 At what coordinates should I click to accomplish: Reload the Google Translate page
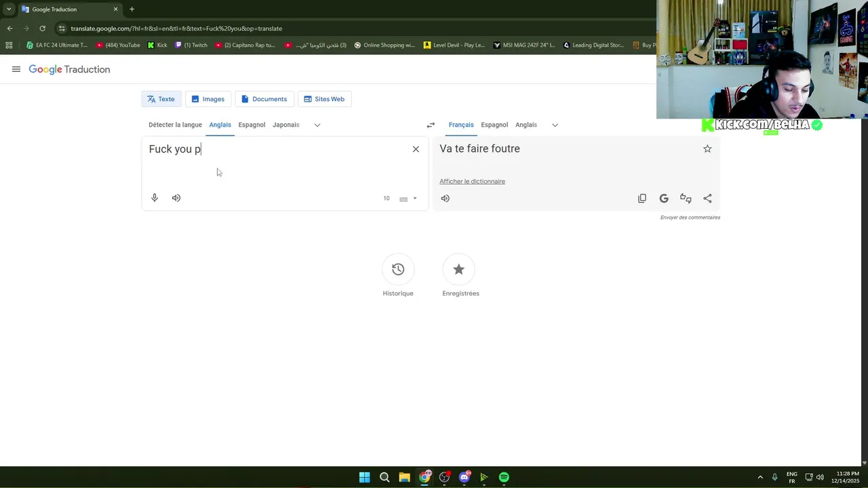tap(42, 28)
